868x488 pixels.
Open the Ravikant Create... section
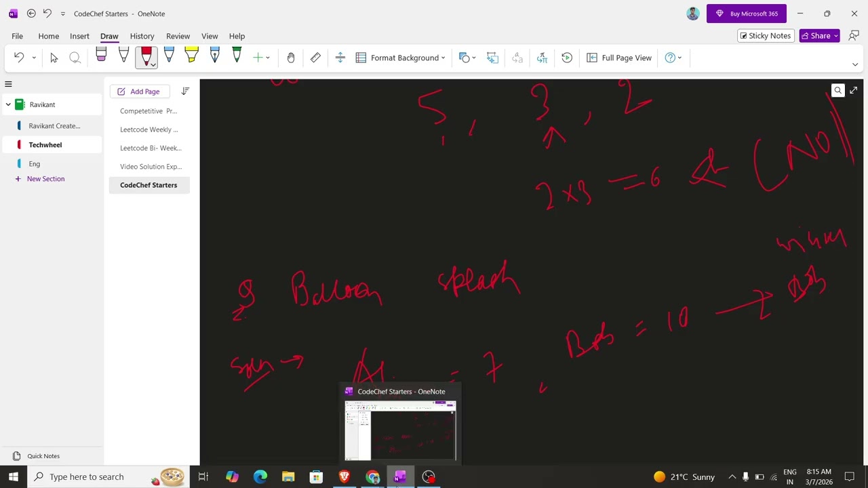(54, 126)
